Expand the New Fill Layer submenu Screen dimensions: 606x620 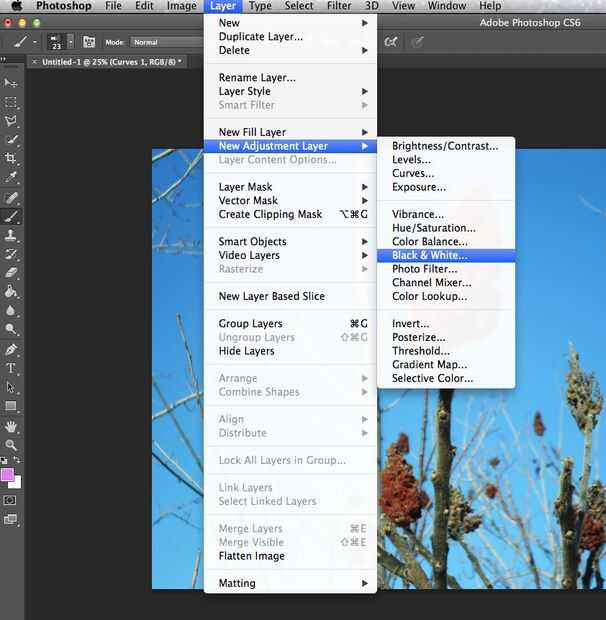coord(290,132)
